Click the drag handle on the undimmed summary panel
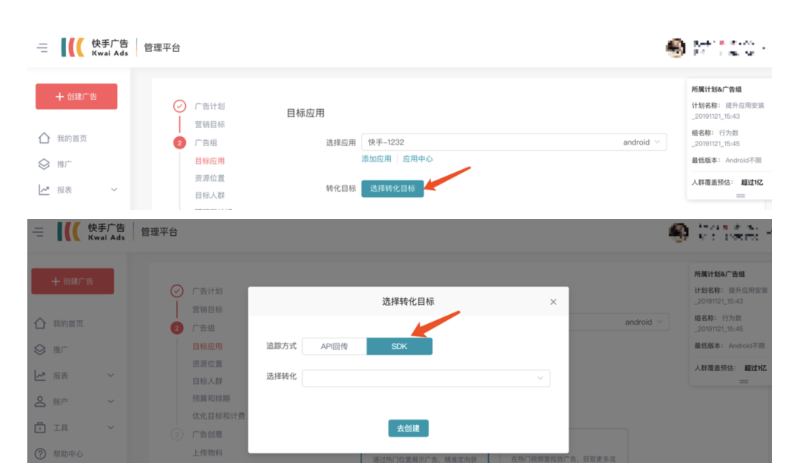This screenshot has width=789, height=476. [x=740, y=196]
